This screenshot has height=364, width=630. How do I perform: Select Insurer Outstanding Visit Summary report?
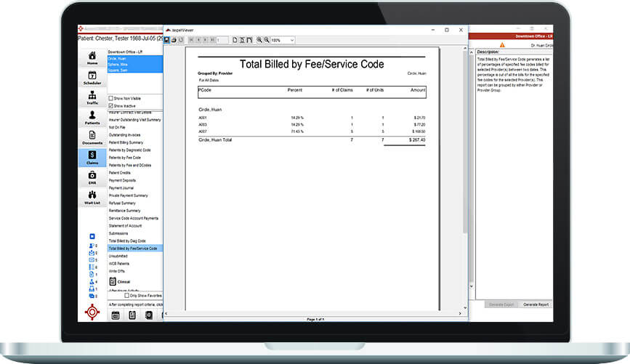point(134,120)
